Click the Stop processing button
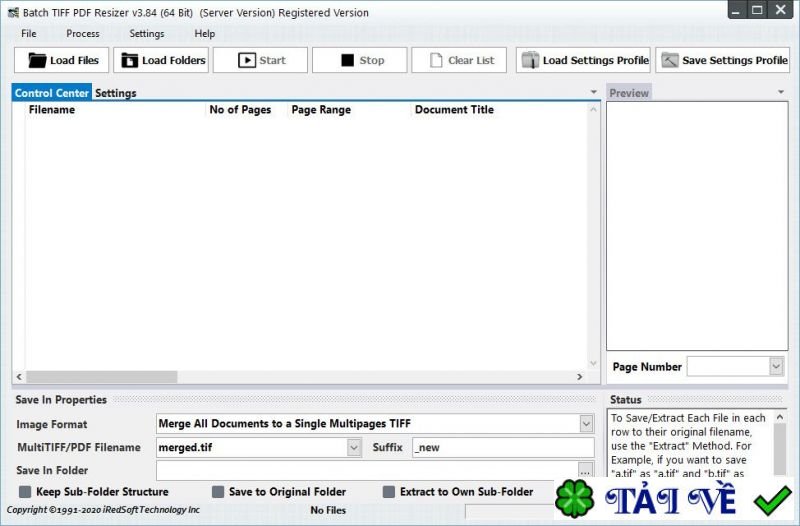This screenshot has height=526, width=800. (x=360, y=60)
